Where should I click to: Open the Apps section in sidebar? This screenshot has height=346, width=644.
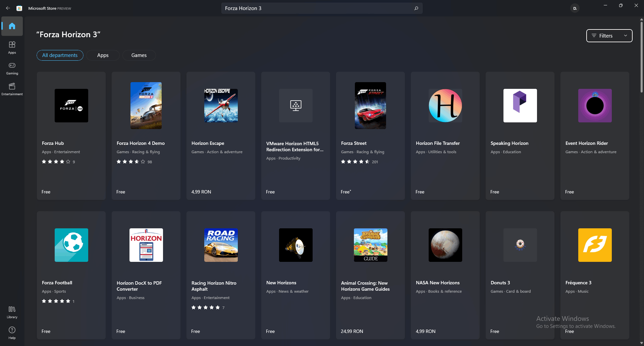click(x=12, y=47)
